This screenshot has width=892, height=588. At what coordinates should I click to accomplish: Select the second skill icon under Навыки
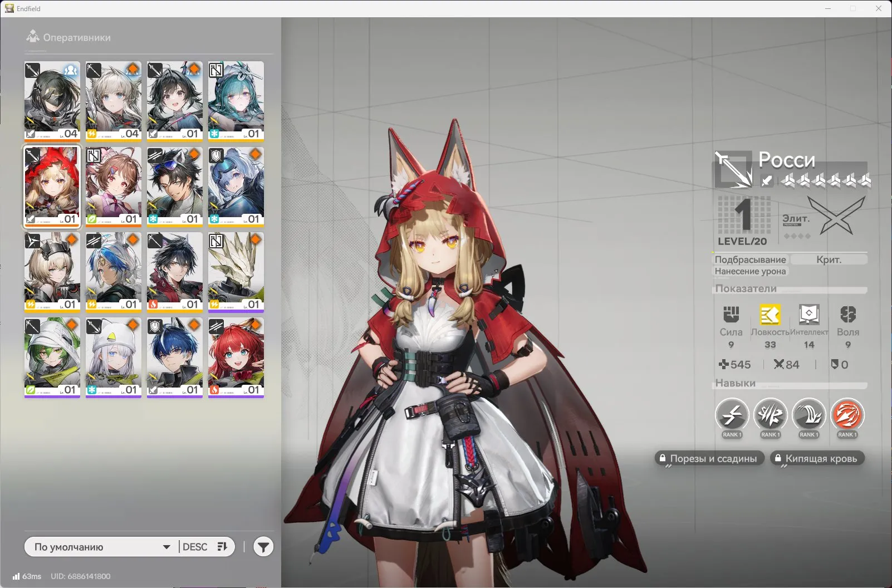click(770, 415)
